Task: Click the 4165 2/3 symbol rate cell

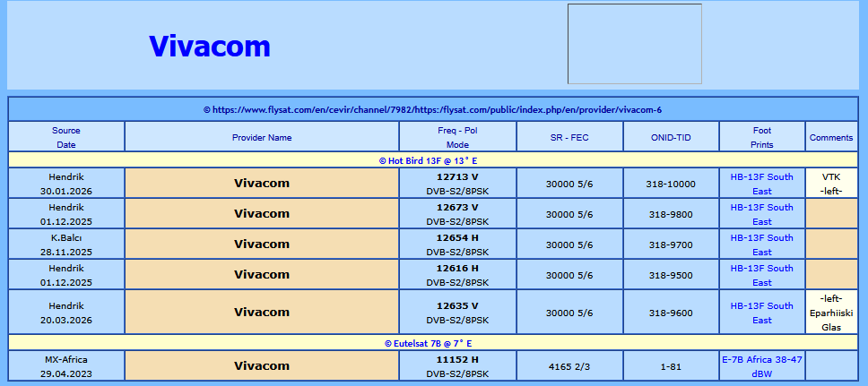Action: pyautogui.click(x=569, y=365)
